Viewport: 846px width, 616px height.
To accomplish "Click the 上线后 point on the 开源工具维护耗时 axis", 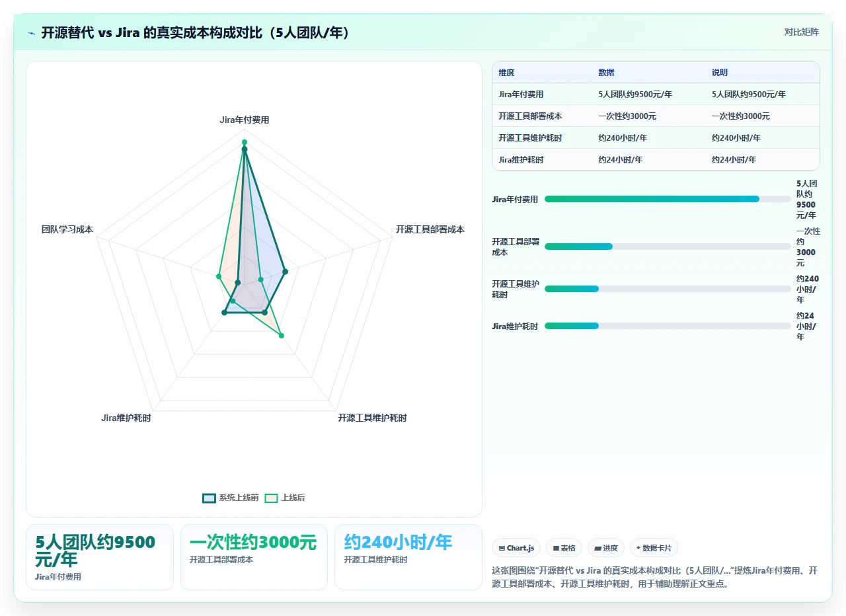I will point(281,336).
